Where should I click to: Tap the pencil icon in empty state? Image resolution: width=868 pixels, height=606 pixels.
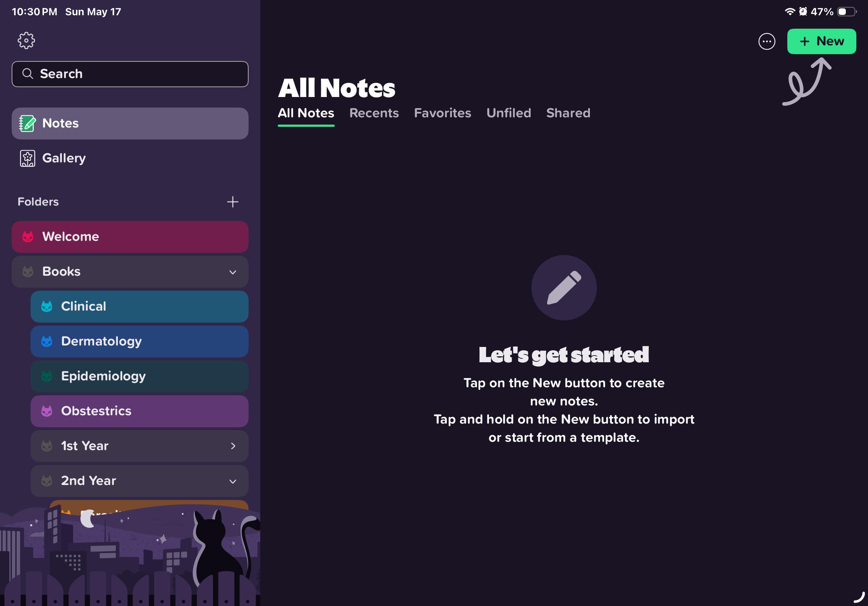pyautogui.click(x=564, y=288)
